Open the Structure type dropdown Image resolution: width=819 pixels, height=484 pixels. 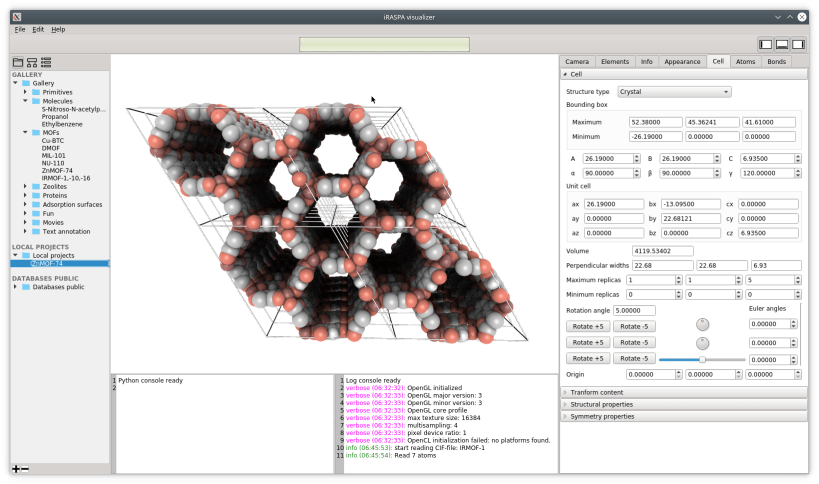(674, 91)
